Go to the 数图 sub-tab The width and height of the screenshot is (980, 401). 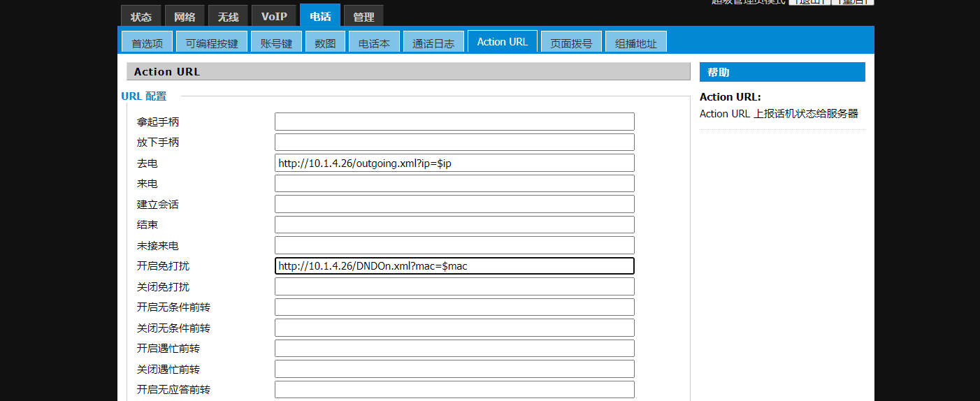pyautogui.click(x=325, y=43)
